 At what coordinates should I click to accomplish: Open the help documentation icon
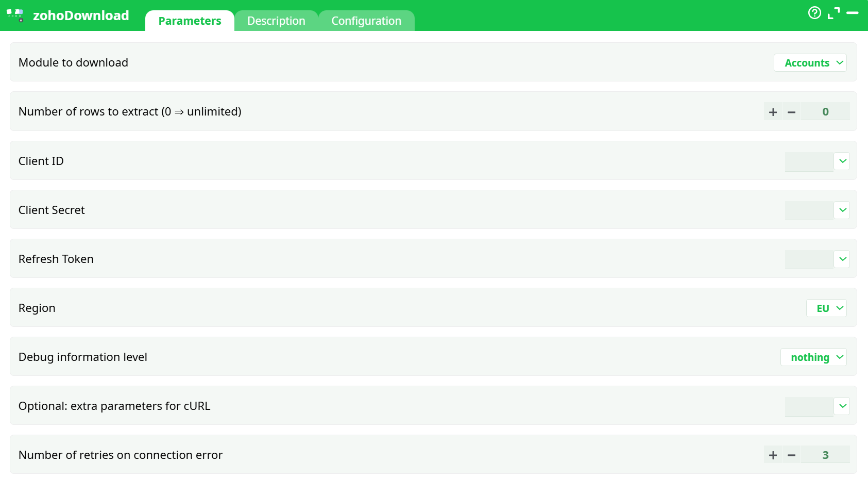[x=814, y=13]
